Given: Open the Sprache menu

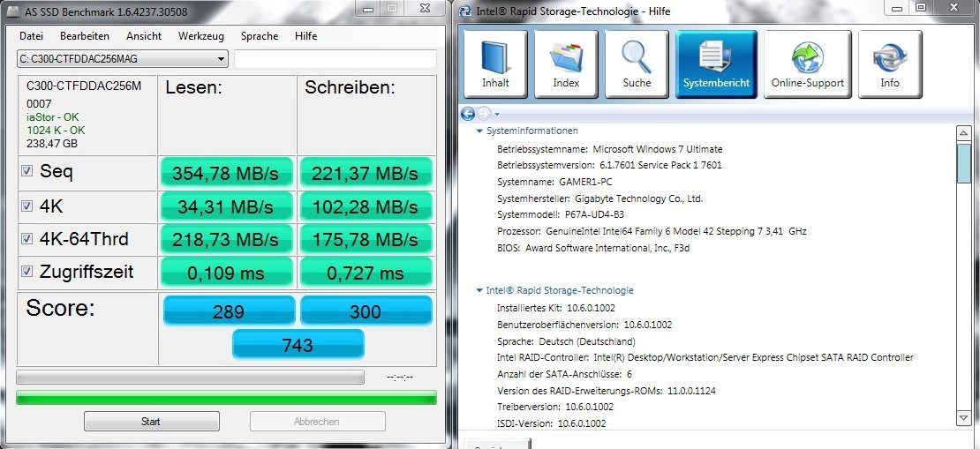Looking at the screenshot, I should coord(260,36).
